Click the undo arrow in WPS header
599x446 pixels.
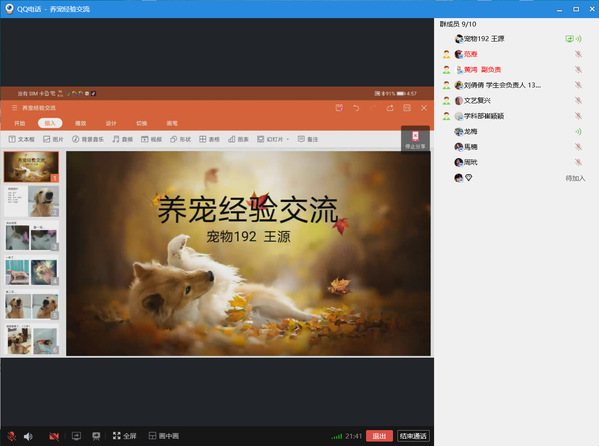[356, 108]
